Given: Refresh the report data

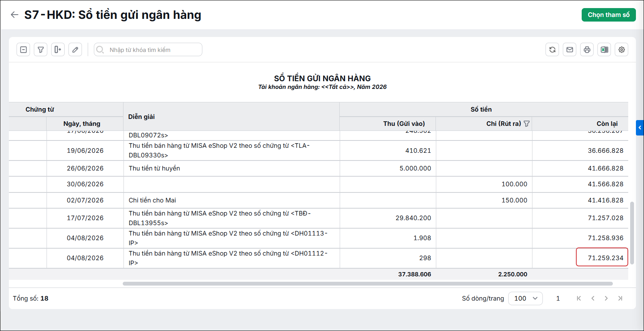Looking at the screenshot, I should (x=552, y=50).
